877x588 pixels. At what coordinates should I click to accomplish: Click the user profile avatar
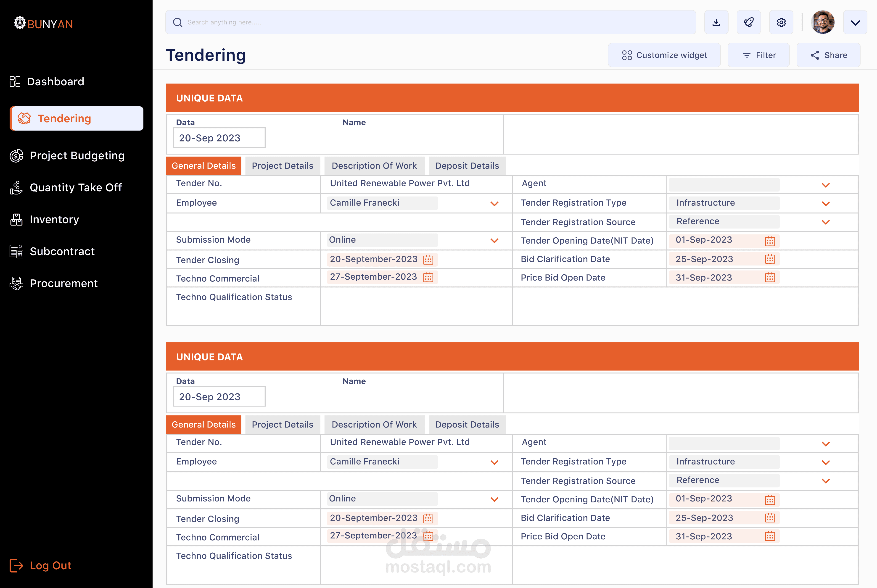click(822, 23)
